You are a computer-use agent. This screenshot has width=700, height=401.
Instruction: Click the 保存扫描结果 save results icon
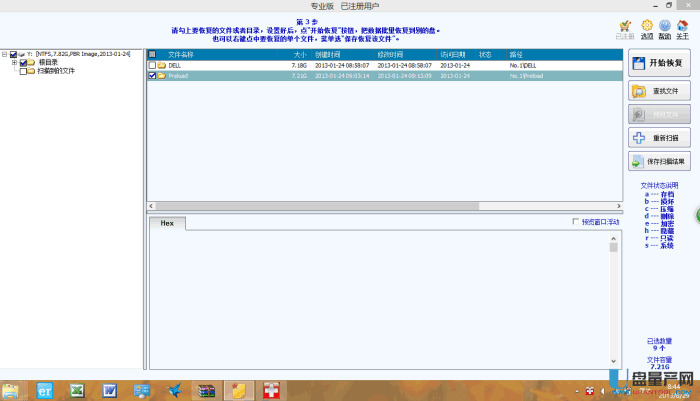[x=639, y=161]
